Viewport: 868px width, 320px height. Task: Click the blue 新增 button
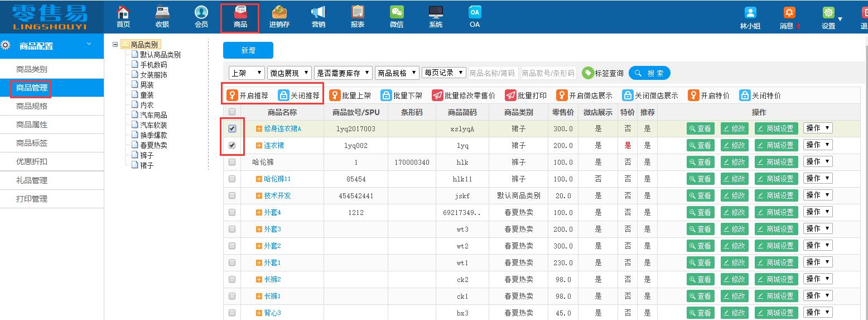(248, 50)
